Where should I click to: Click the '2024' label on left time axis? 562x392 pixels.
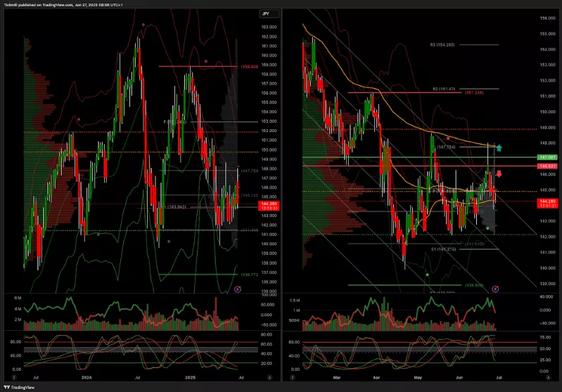click(87, 377)
